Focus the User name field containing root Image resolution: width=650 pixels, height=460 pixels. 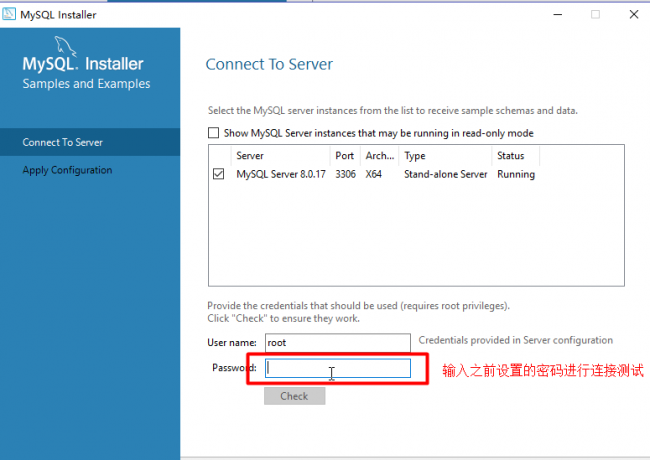tap(338, 343)
